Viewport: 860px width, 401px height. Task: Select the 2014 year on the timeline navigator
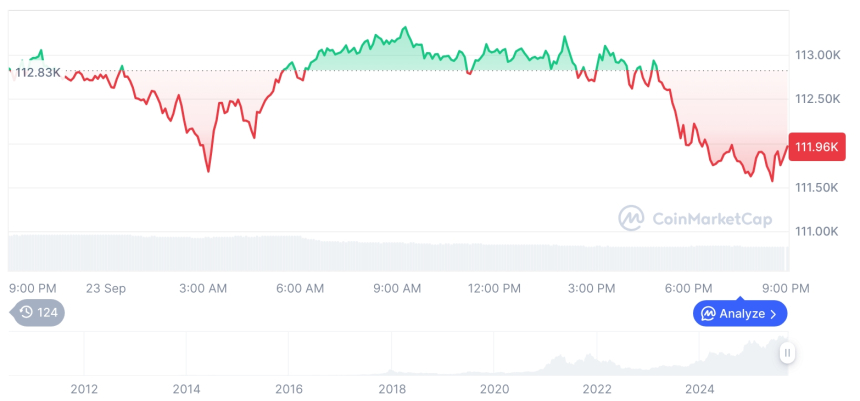pyautogui.click(x=186, y=388)
